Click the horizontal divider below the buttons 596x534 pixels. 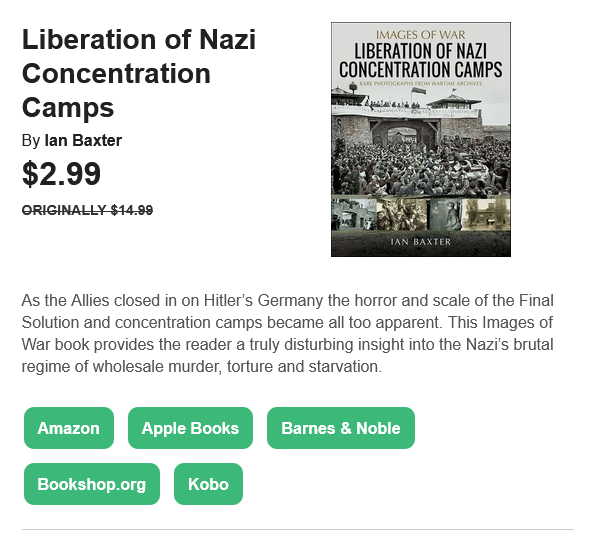(298, 529)
